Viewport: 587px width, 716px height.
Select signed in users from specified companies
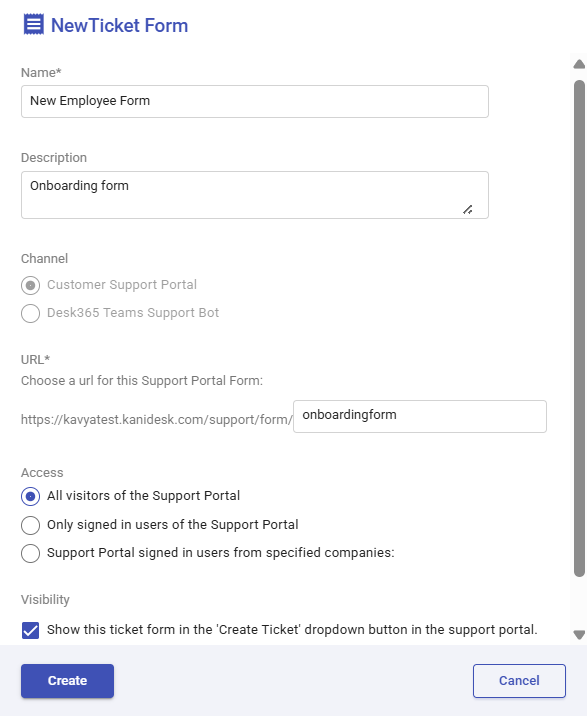point(31,553)
